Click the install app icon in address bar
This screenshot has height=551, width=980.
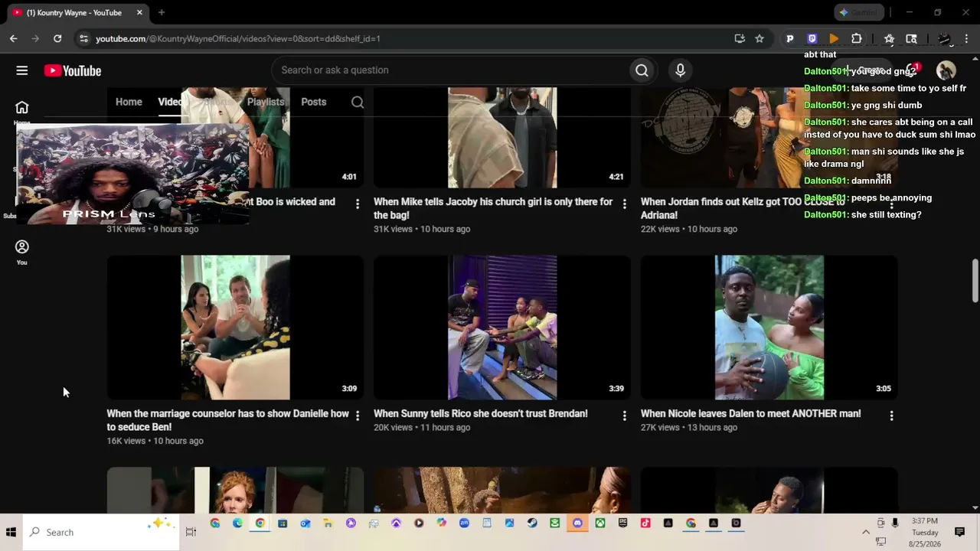(x=740, y=38)
